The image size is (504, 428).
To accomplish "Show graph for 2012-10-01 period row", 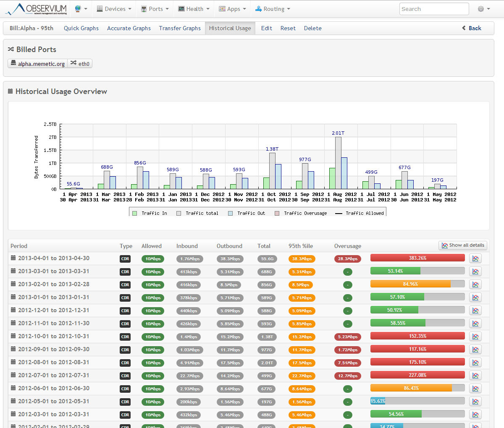I will 475,337.
